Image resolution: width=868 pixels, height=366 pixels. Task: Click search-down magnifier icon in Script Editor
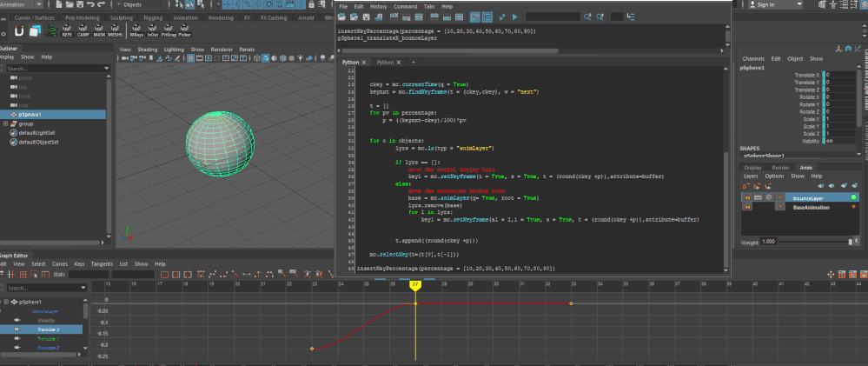[x=587, y=17]
